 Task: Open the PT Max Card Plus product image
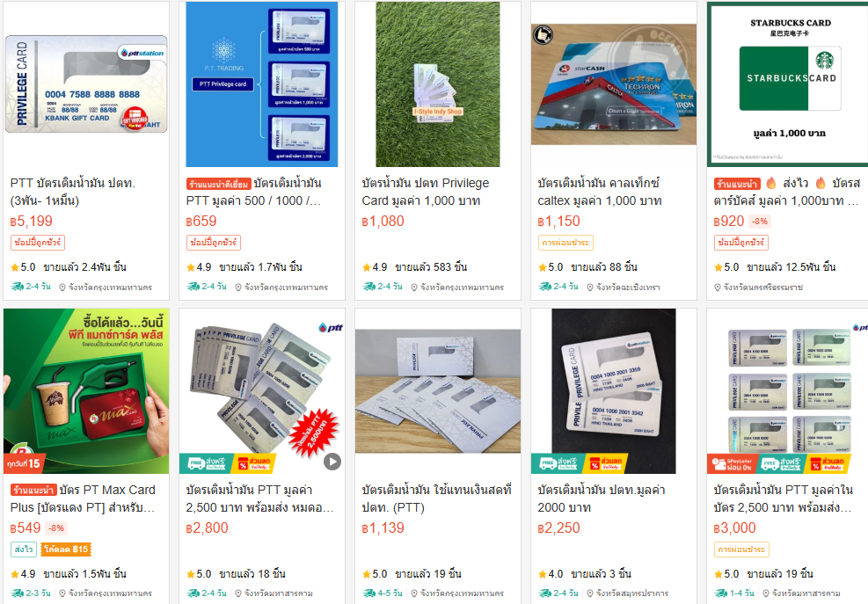pyautogui.click(x=86, y=391)
